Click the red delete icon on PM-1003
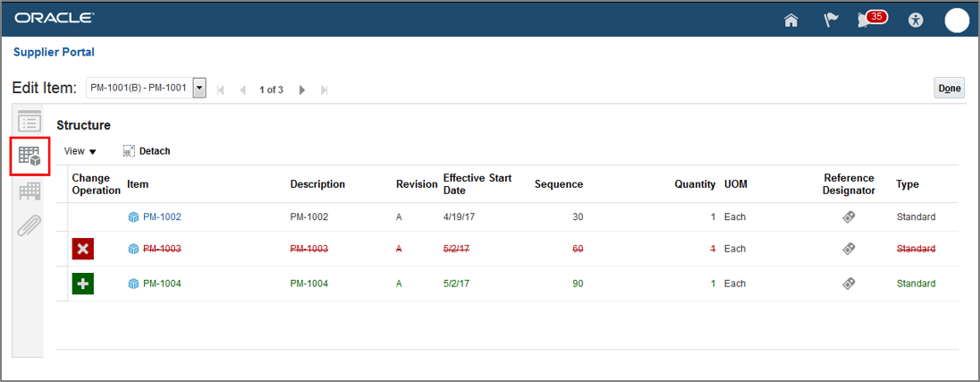980x382 pixels. coord(83,249)
